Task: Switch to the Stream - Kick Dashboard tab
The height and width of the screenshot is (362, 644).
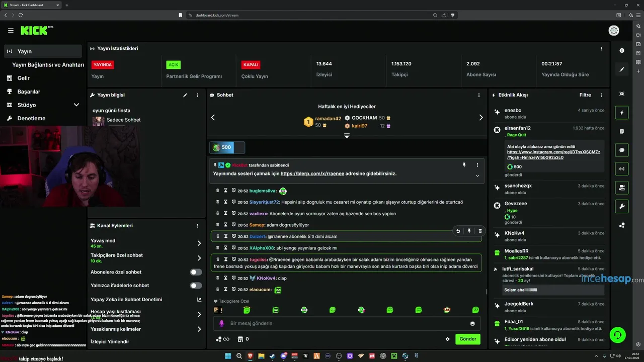Action: [31, 5]
